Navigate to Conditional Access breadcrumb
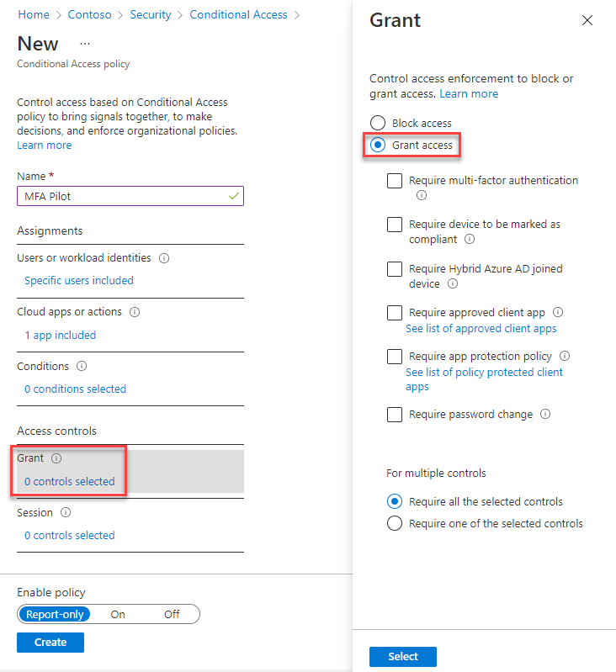 click(x=238, y=14)
